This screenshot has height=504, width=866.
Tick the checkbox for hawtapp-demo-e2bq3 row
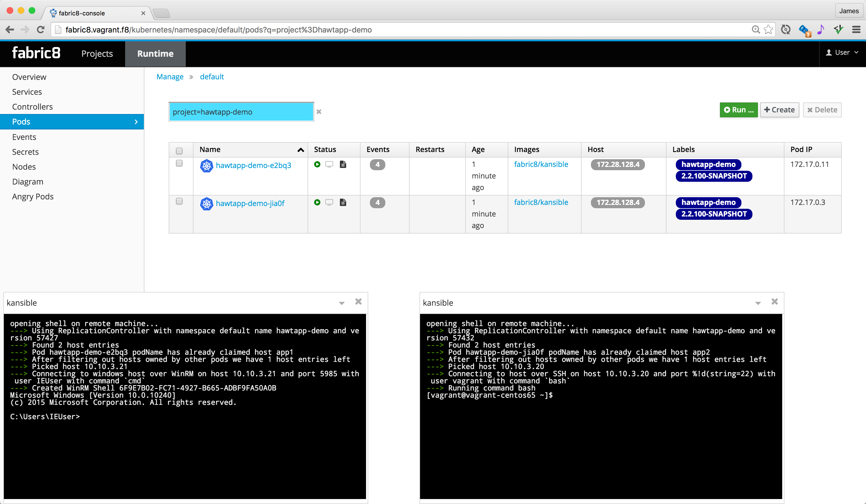tap(179, 163)
